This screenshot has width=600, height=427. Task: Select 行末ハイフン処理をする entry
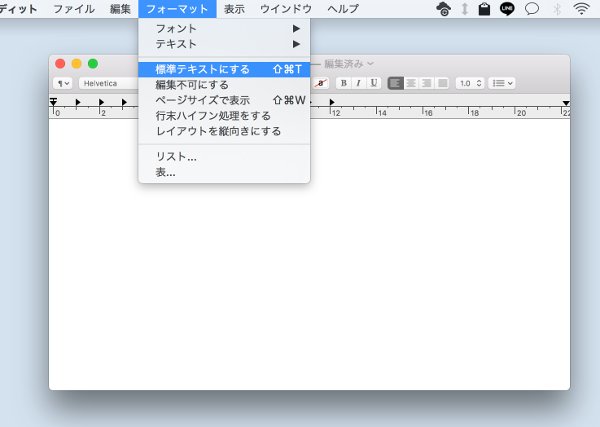(x=224, y=116)
